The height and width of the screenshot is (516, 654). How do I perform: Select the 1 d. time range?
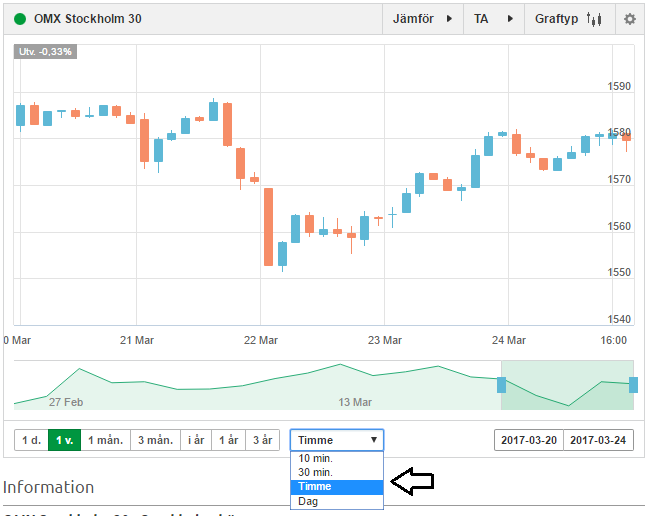tap(31, 440)
